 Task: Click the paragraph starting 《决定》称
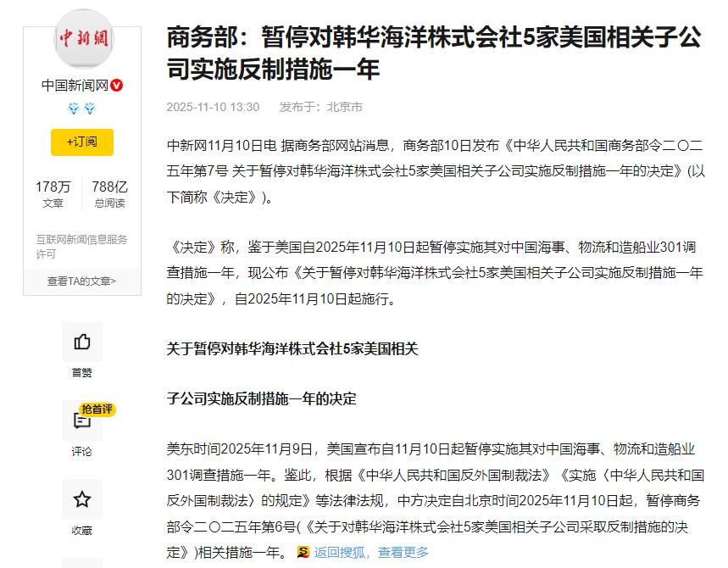pos(435,273)
